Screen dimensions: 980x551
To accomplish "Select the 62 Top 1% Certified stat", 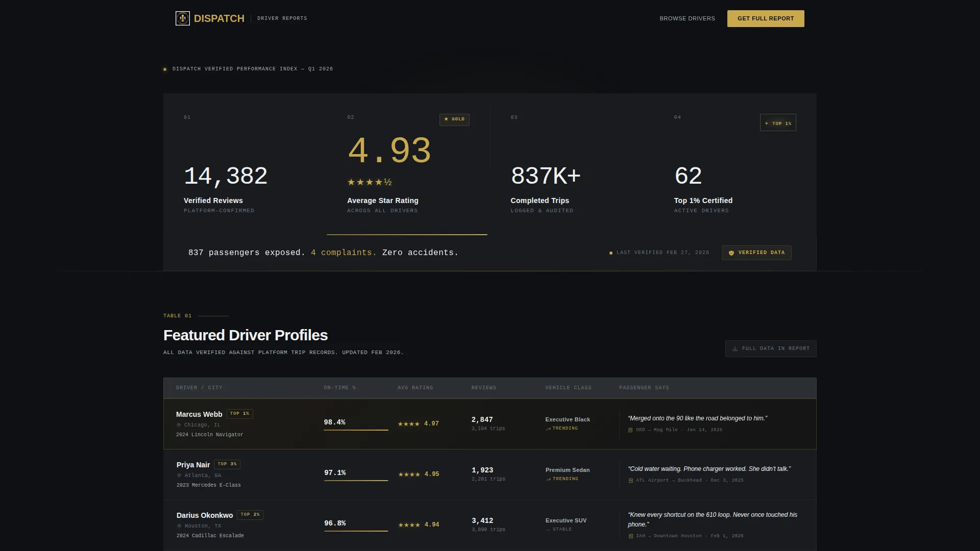I will click(x=688, y=176).
